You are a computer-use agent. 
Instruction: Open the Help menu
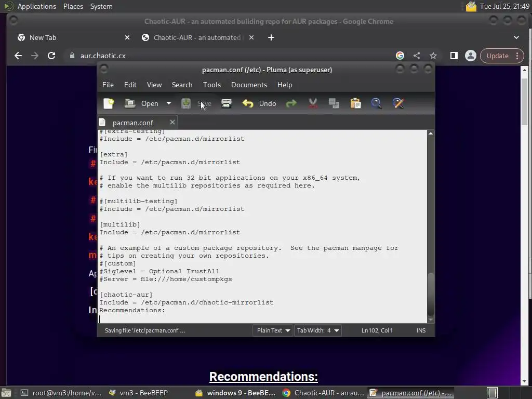point(284,85)
